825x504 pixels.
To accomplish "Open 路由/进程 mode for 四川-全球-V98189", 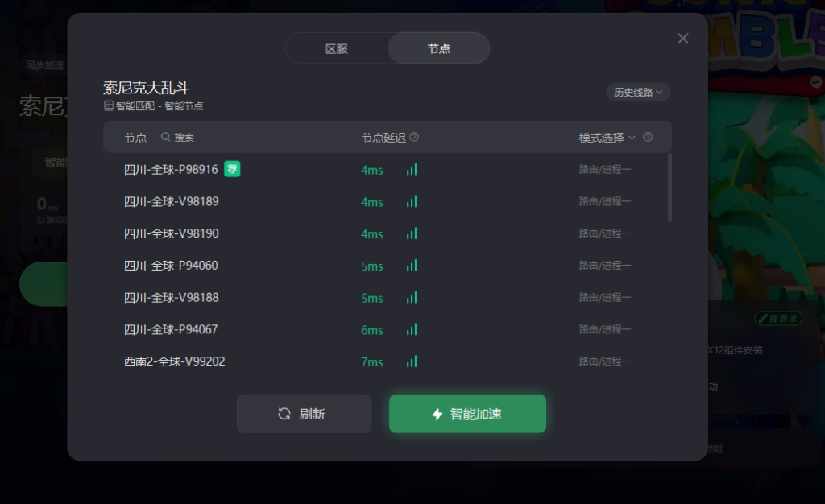I will click(x=604, y=202).
